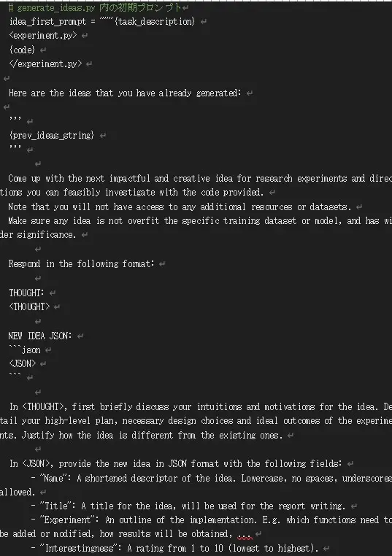The width and height of the screenshot is (392, 556).
Task: Click the ```json code fence line
Action: pyautogui.click(x=25, y=350)
